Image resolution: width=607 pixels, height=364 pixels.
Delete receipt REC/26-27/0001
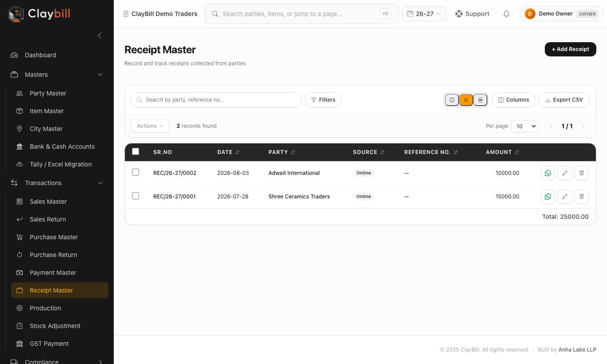click(x=582, y=197)
